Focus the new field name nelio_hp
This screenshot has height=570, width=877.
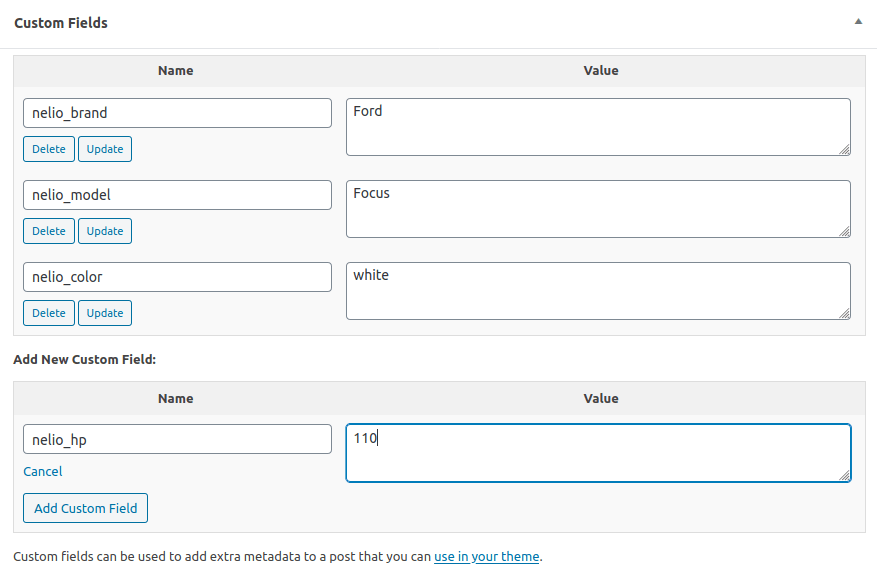tap(177, 439)
